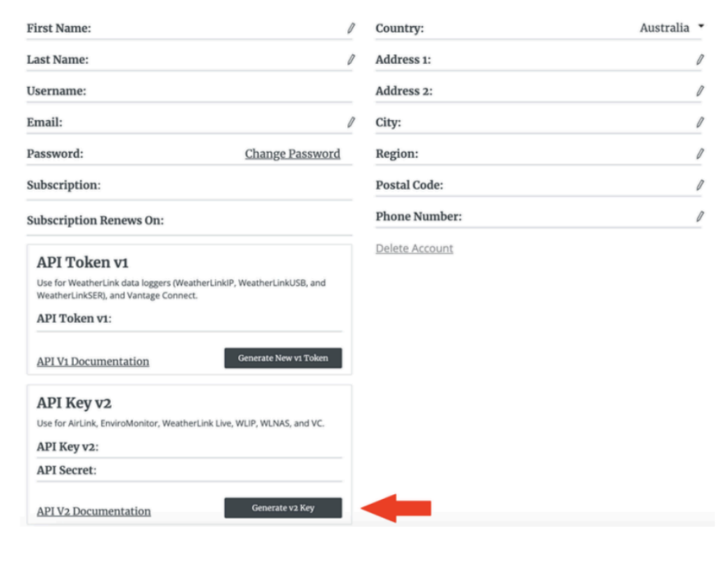Click the API Key v2 value field

coord(190,446)
